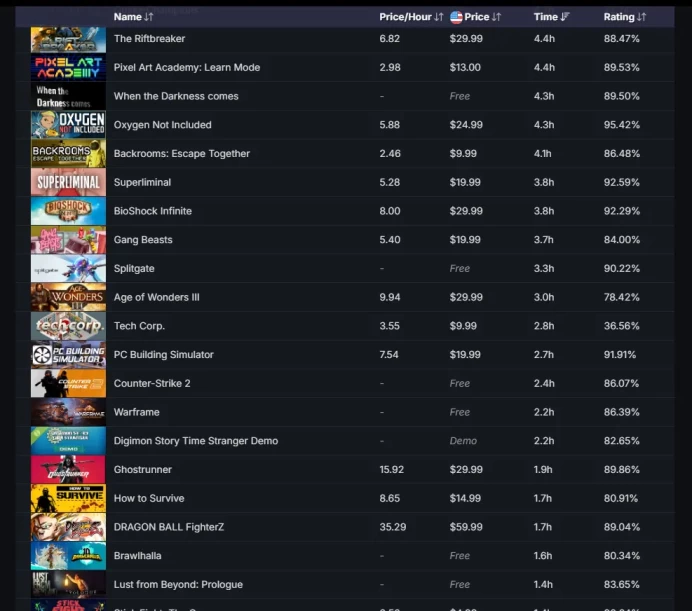The image size is (692, 611).
Task: Open the Brawlhalla cover thumbnail
Action: (x=68, y=555)
